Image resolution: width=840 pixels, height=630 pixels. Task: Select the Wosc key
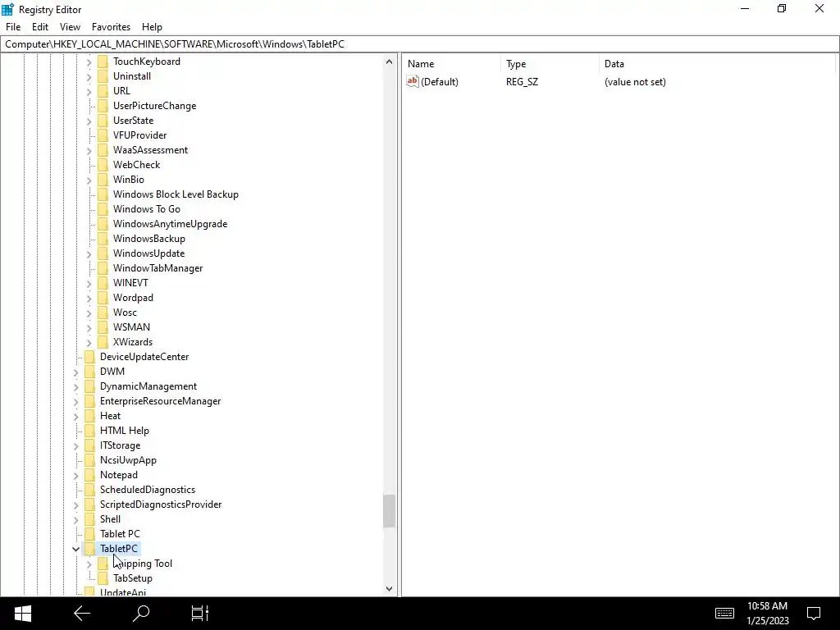coord(125,313)
